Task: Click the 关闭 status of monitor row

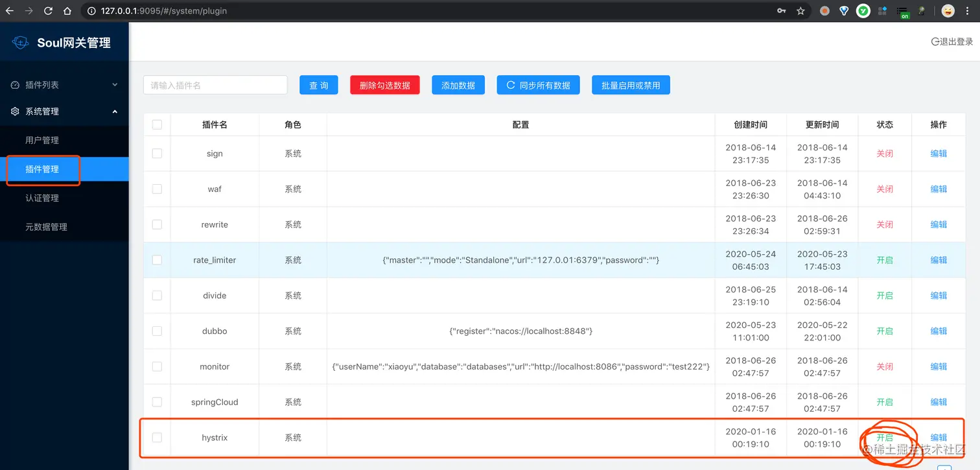Action: [885, 366]
